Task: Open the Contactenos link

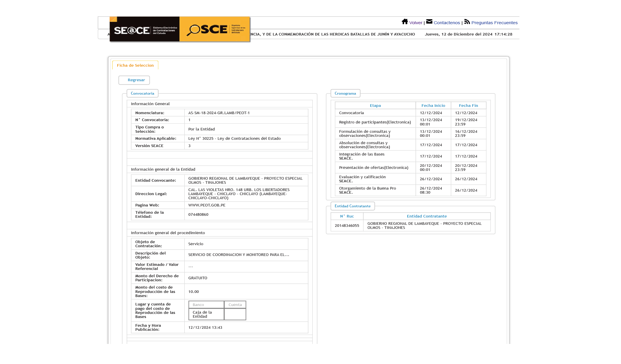Action: 447,23
